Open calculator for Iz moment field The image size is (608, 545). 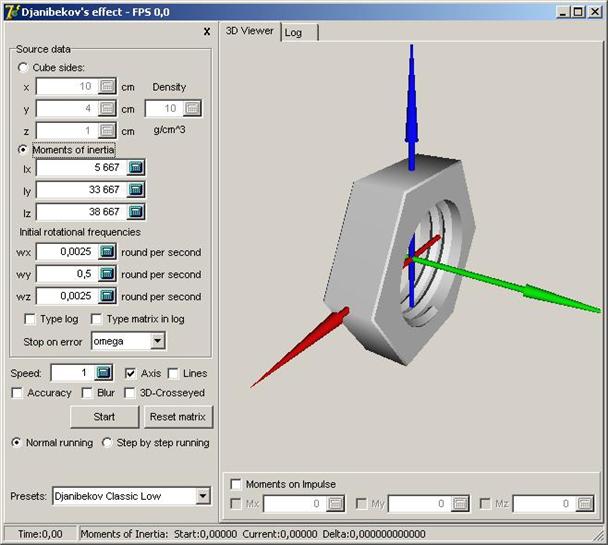(137, 212)
